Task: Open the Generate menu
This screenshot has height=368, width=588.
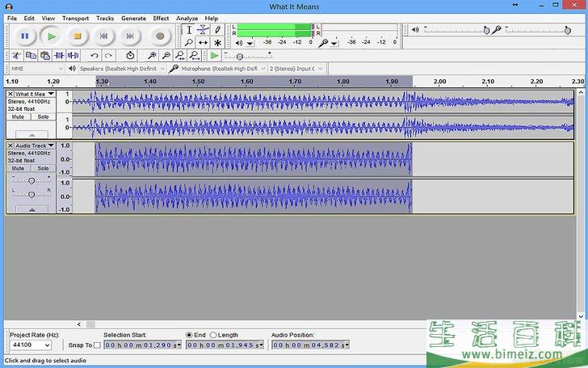Action: point(133,18)
